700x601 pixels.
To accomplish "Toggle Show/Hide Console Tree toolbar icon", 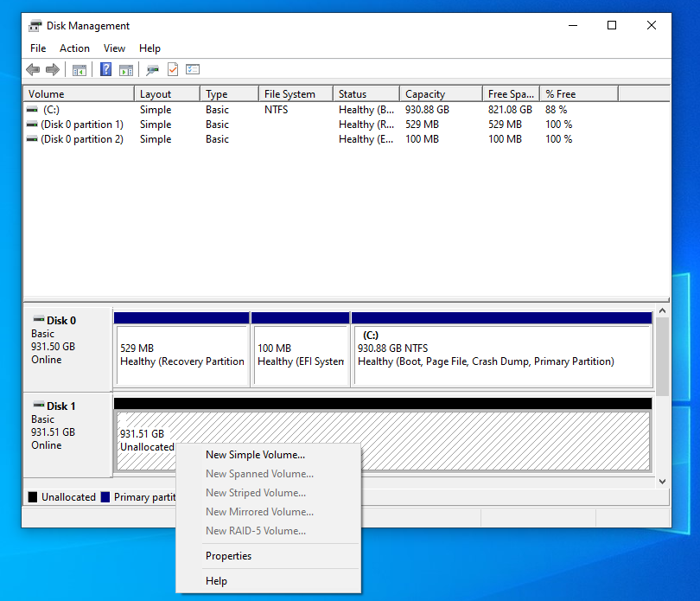I will click(x=79, y=70).
